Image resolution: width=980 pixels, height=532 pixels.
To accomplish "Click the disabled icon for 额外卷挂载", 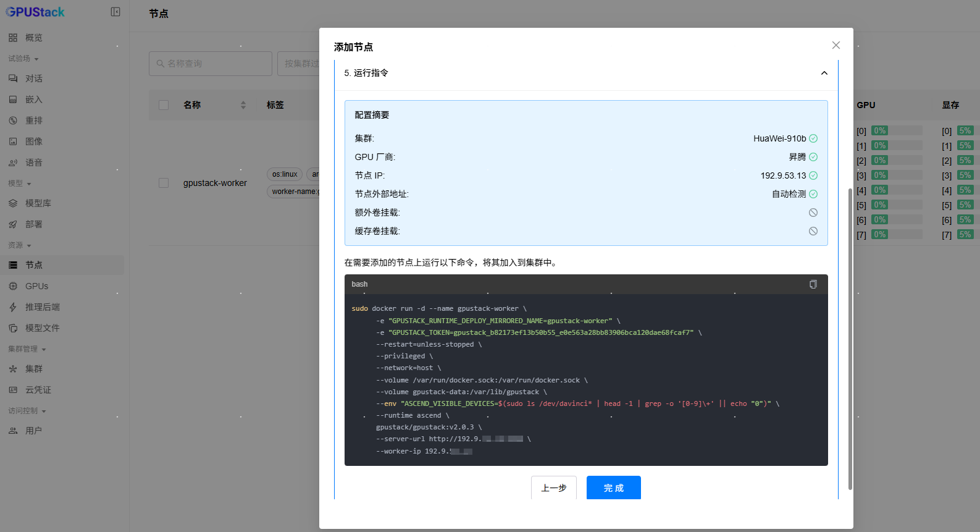I will coord(813,213).
